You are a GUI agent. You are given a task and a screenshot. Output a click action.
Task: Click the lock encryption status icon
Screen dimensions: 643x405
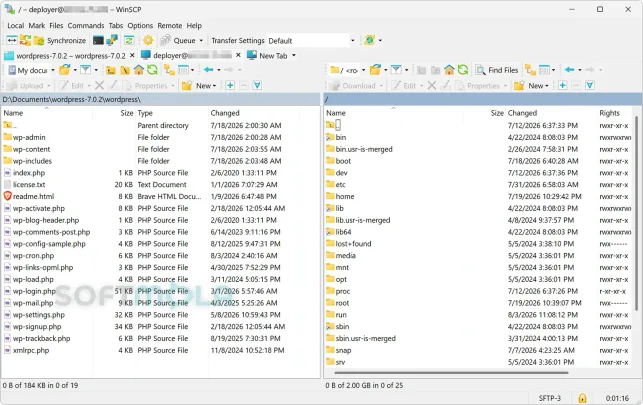[x=582, y=398]
